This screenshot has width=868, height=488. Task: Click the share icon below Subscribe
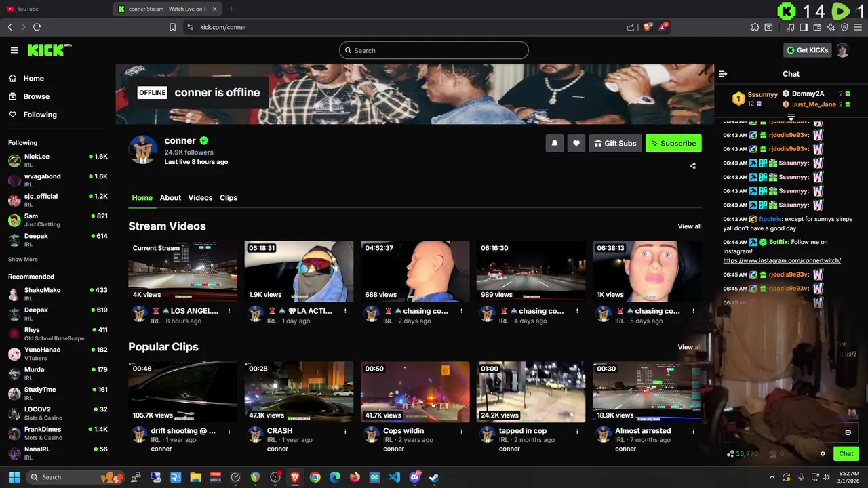pyautogui.click(x=692, y=165)
